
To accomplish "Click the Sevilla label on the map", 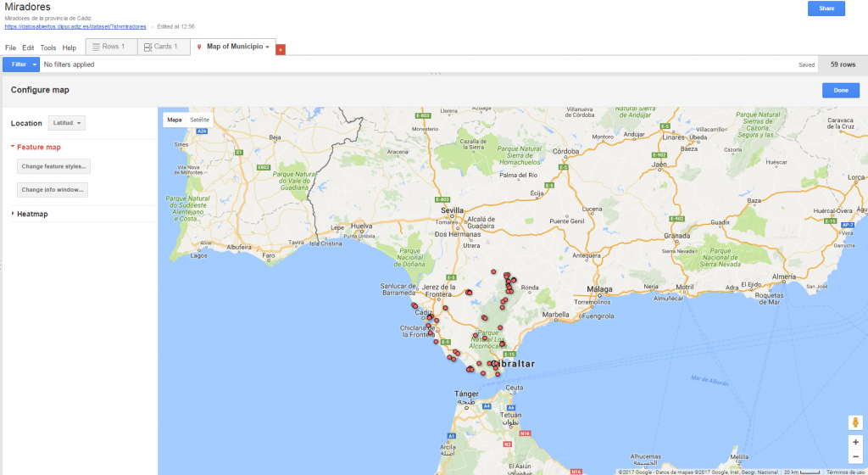I will 453,210.
